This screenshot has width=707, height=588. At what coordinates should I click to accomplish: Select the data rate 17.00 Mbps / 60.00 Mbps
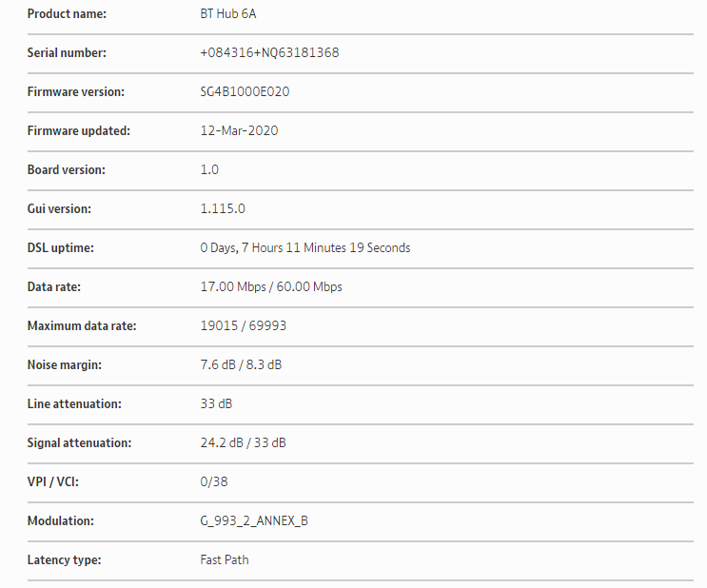[x=271, y=287]
